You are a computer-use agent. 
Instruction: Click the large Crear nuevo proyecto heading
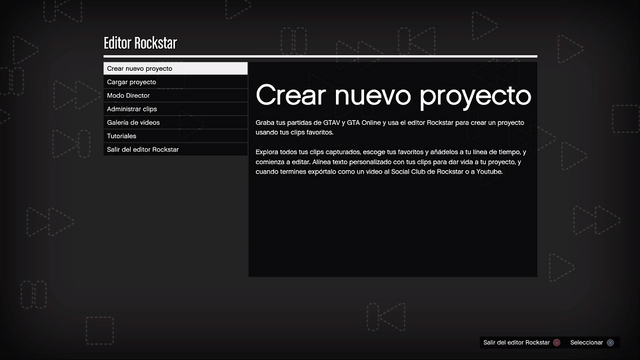393,96
